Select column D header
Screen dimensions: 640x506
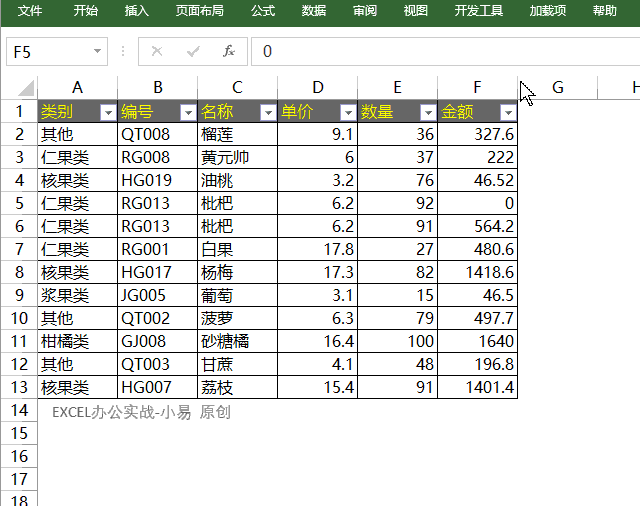pos(318,87)
